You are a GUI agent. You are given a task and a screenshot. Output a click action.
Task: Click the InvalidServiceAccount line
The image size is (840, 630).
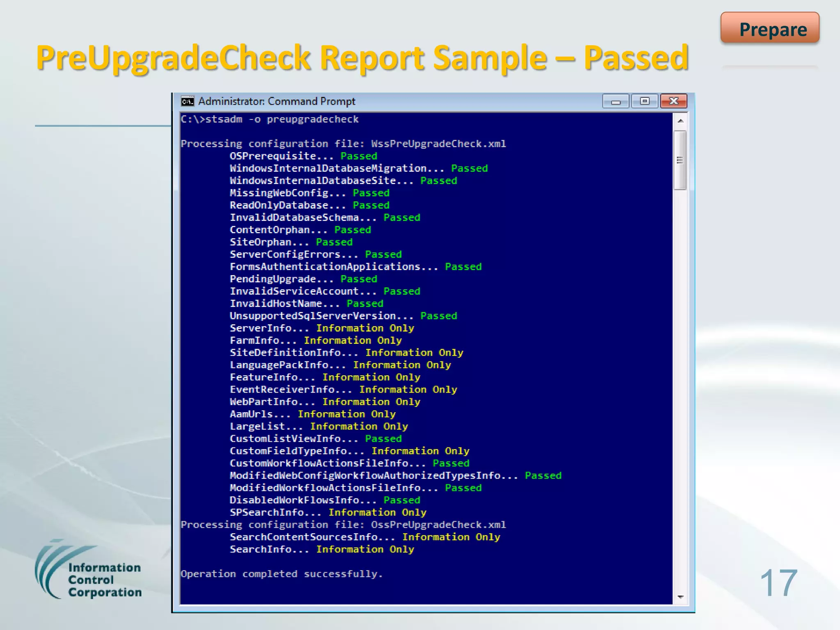tap(325, 292)
